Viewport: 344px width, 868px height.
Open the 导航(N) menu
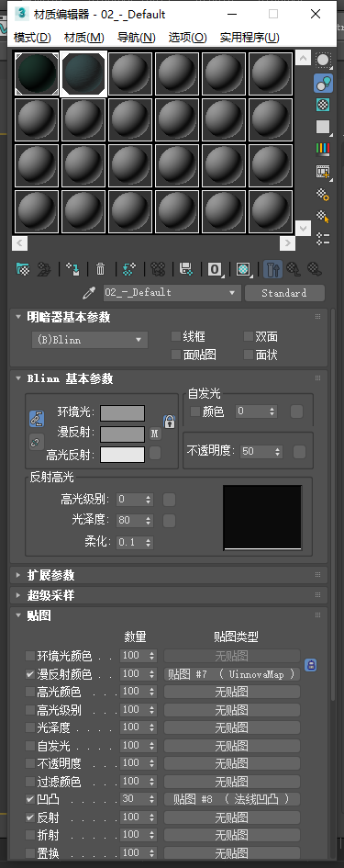point(137,37)
